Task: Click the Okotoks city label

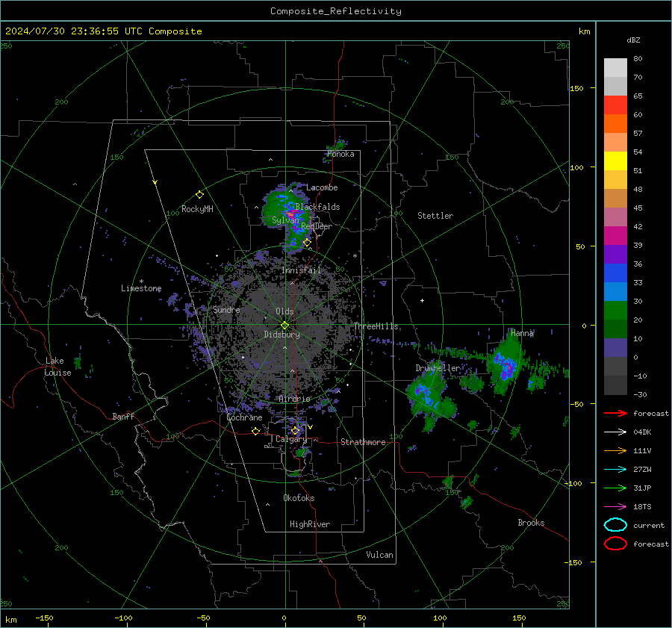Action: point(299,498)
